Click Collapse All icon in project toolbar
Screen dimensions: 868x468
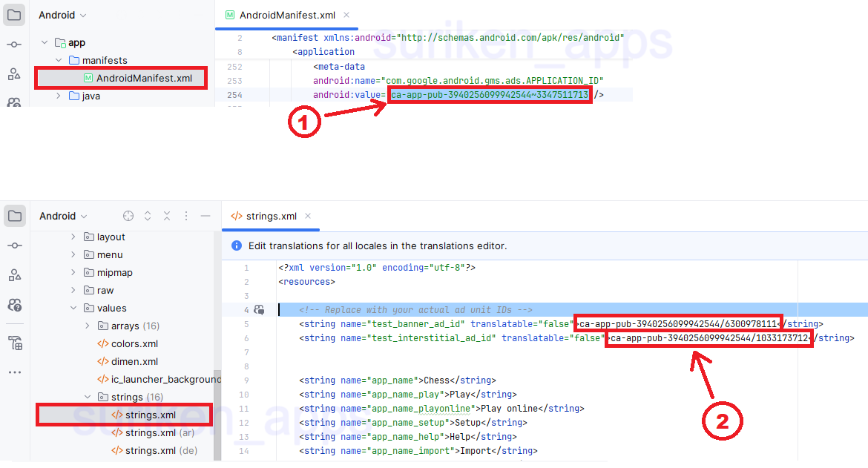click(x=167, y=216)
